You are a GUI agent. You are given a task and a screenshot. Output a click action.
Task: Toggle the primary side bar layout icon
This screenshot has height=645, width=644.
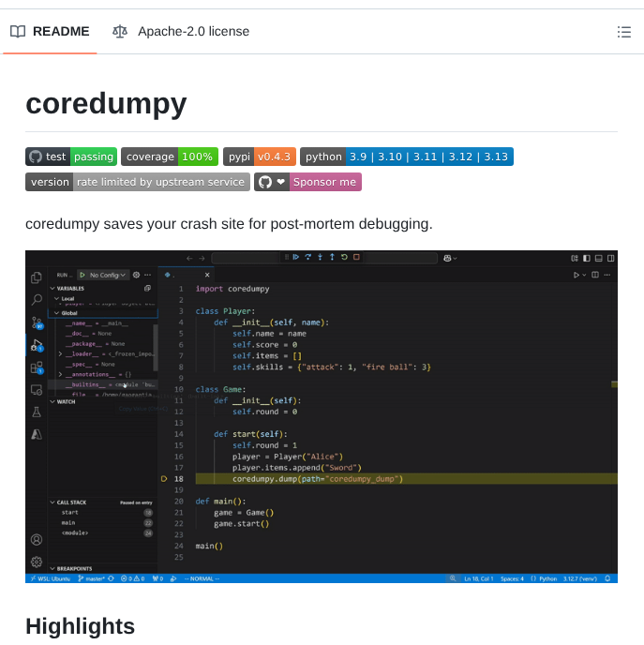click(587, 259)
